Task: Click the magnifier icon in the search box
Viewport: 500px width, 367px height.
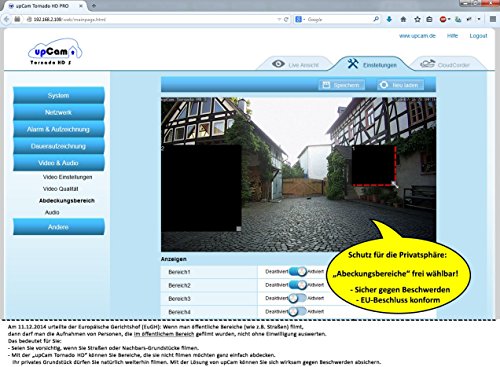Action: coord(376,19)
